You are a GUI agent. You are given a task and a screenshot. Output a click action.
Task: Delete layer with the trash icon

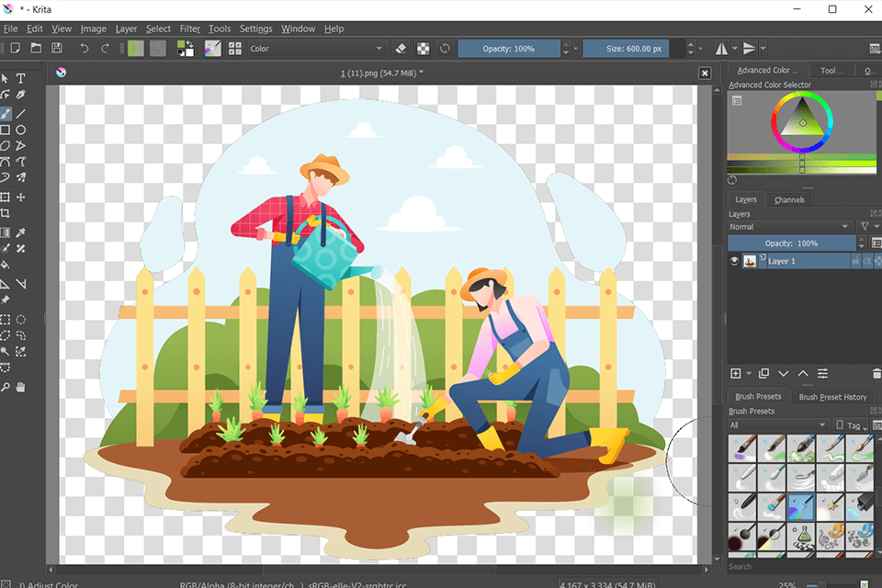click(x=876, y=373)
